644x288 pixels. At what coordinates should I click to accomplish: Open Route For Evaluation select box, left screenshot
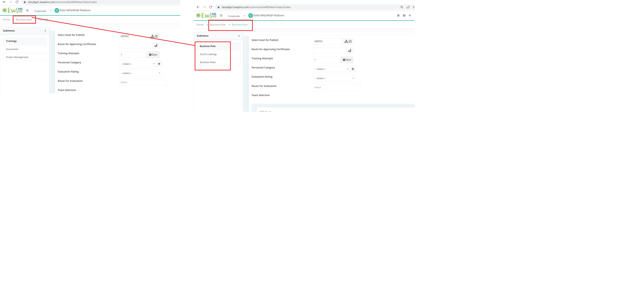pyautogui.click(x=143, y=82)
